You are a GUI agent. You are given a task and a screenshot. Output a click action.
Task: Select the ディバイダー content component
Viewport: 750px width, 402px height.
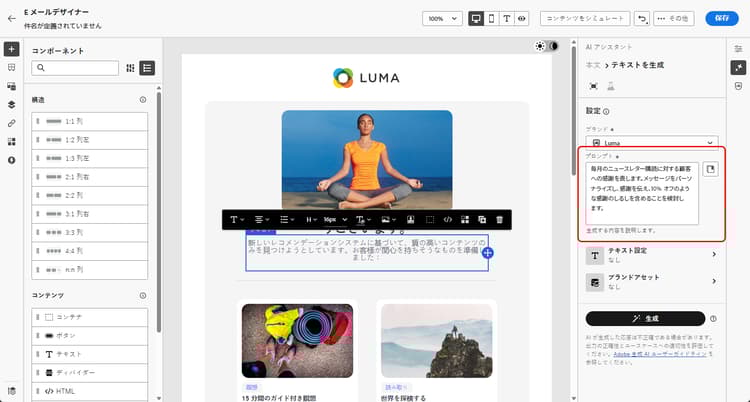[x=89, y=373]
